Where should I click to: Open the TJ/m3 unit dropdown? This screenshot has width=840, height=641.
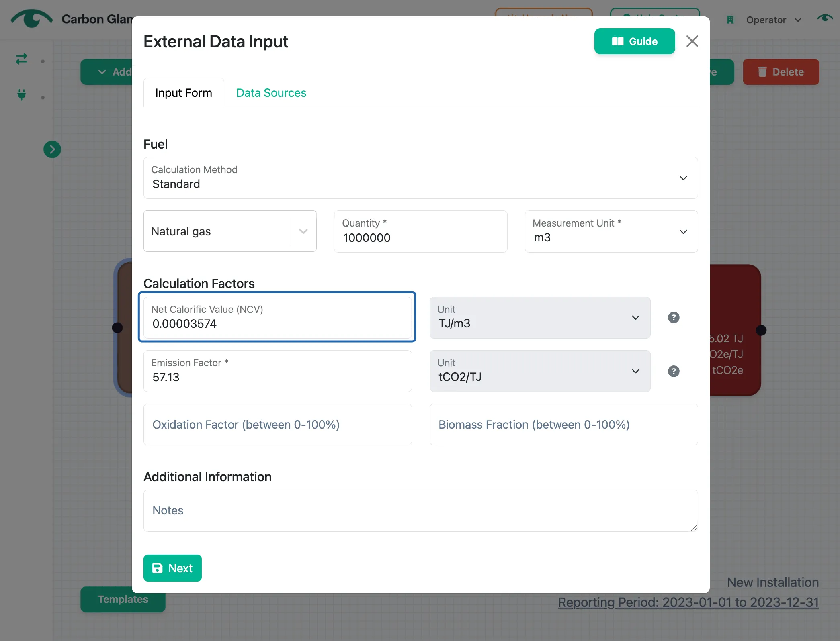pyautogui.click(x=540, y=317)
